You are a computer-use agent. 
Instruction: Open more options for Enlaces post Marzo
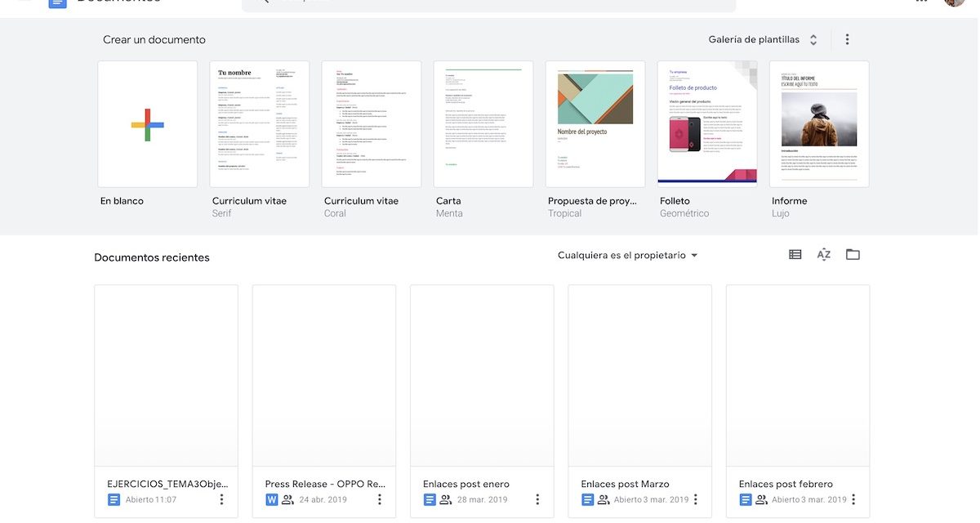point(695,499)
